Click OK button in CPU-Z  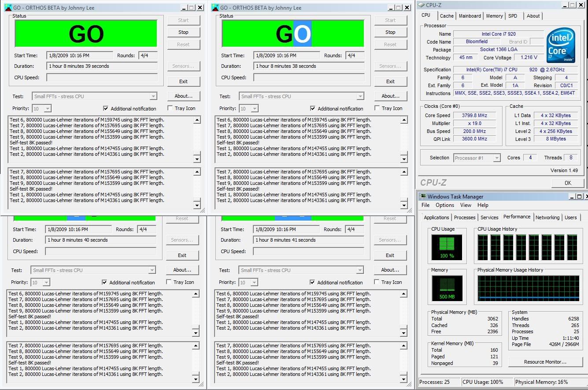(x=568, y=183)
